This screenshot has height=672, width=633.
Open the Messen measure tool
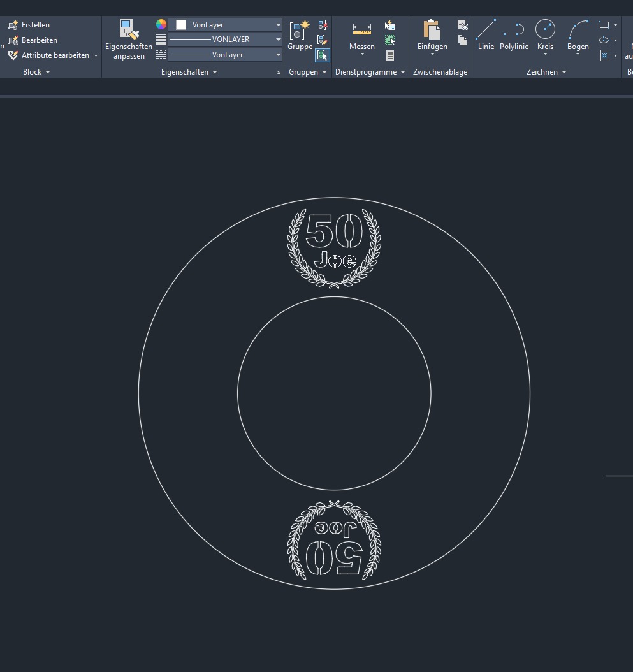(362, 35)
